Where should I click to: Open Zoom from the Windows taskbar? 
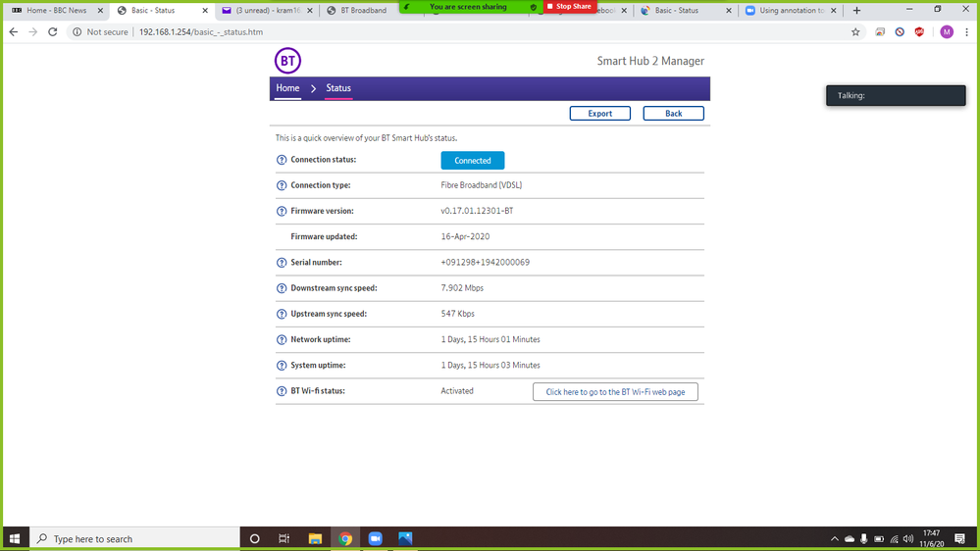tap(375, 538)
